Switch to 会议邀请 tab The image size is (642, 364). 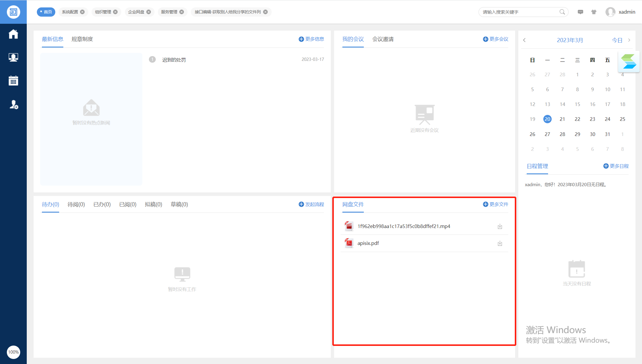click(x=383, y=39)
